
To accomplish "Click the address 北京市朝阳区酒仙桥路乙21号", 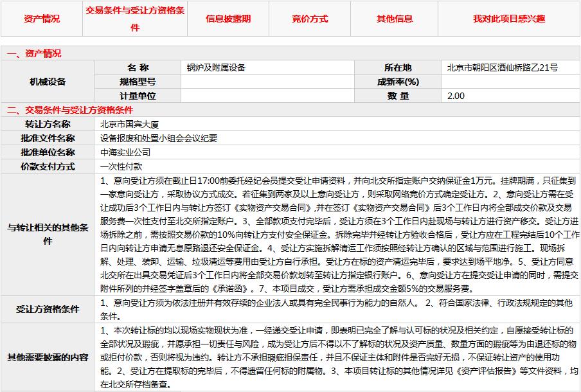I will 502,67.
